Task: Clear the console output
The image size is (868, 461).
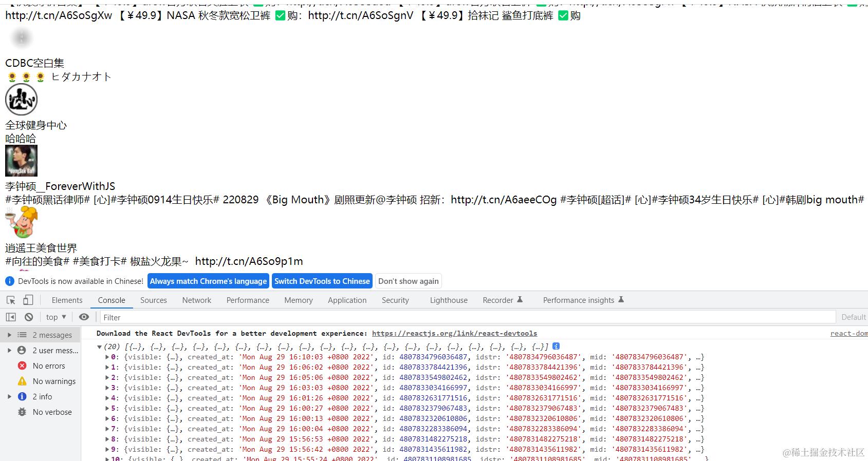Action: click(x=29, y=317)
